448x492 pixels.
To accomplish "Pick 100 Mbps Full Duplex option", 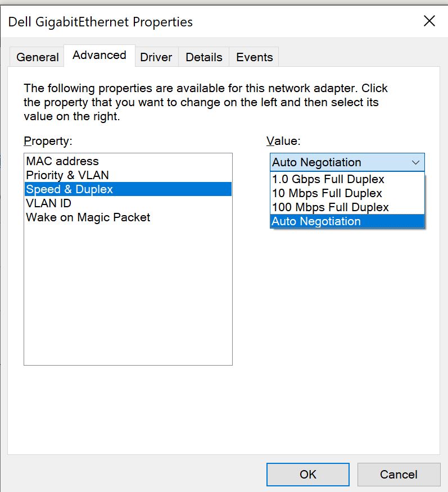I will pyautogui.click(x=330, y=207).
